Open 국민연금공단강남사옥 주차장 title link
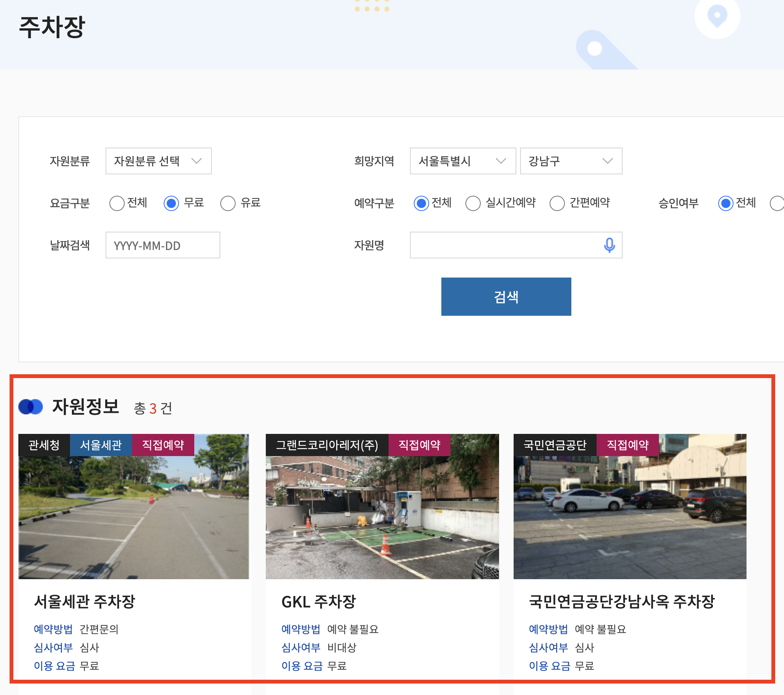The width and height of the screenshot is (784, 695). tap(621, 601)
